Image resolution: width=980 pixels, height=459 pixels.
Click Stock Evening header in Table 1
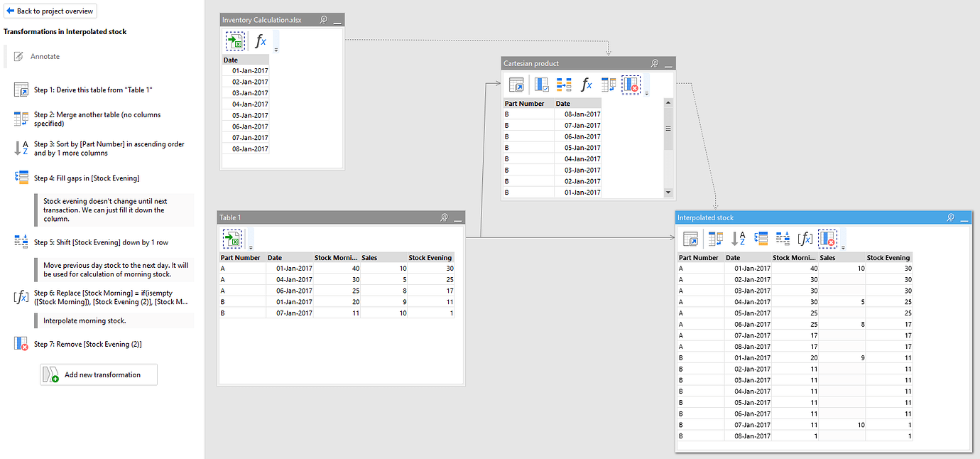click(430, 258)
